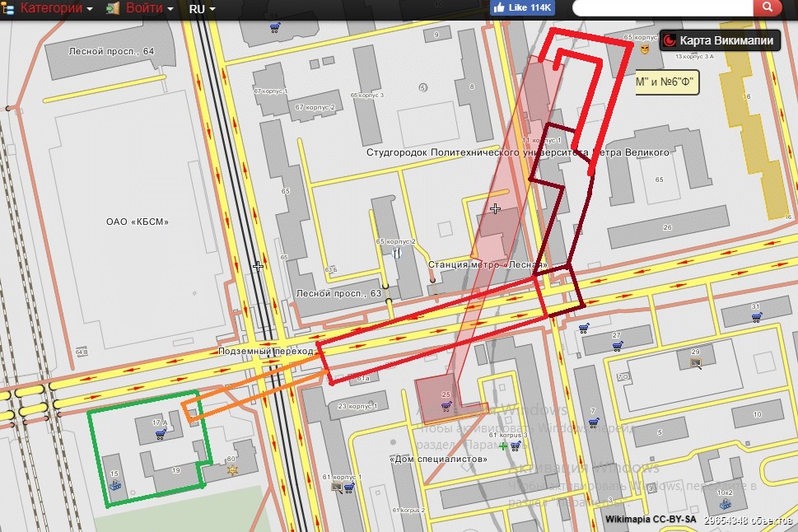The height and width of the screenshot is (532, 798).
Task: Click the Facebook Like 114K button
Action: (523, 7)
